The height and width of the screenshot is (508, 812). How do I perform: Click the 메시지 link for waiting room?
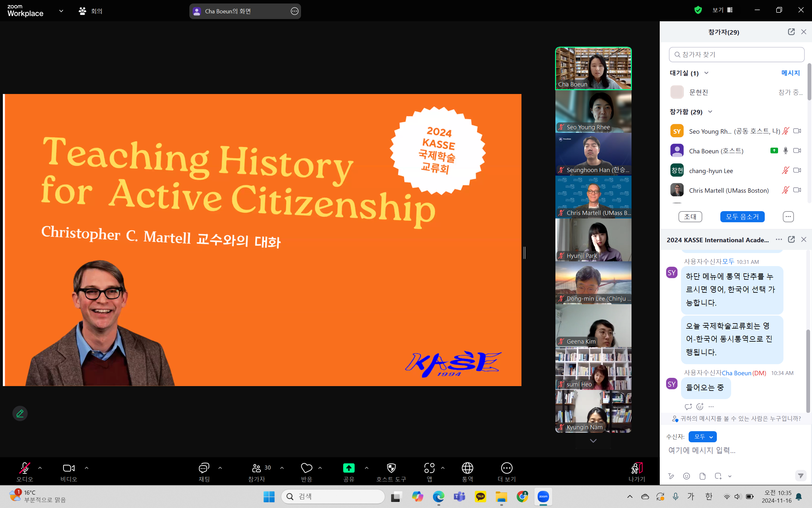790,73
